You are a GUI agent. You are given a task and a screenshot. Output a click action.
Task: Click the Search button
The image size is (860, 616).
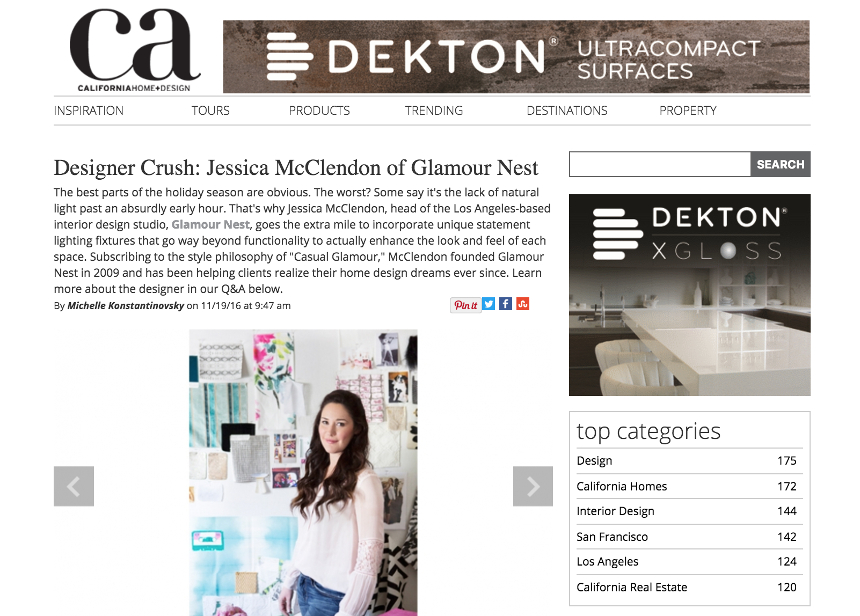coord(781,164)
